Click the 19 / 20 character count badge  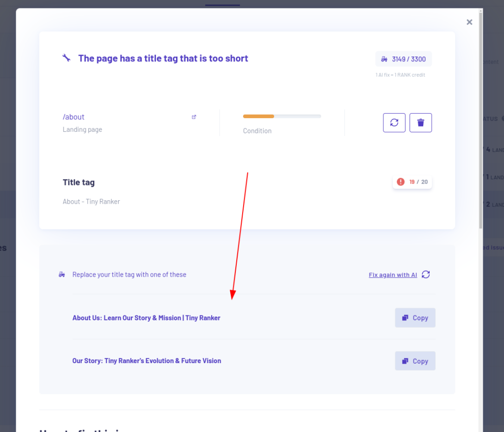tap(412, 182)
